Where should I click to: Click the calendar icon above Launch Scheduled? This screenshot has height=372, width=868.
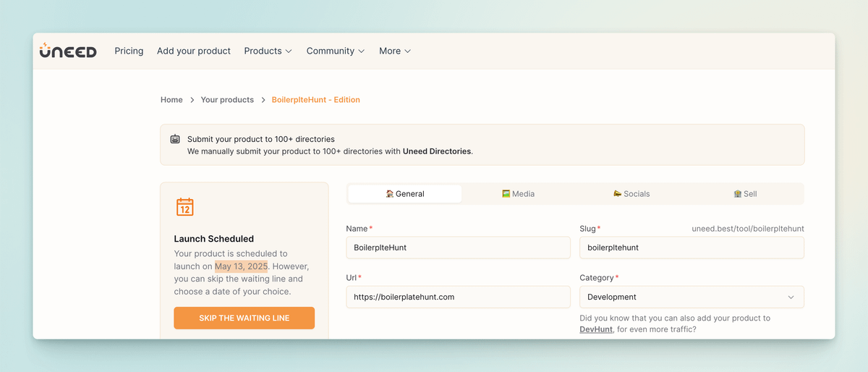click(x=185, y=207)
